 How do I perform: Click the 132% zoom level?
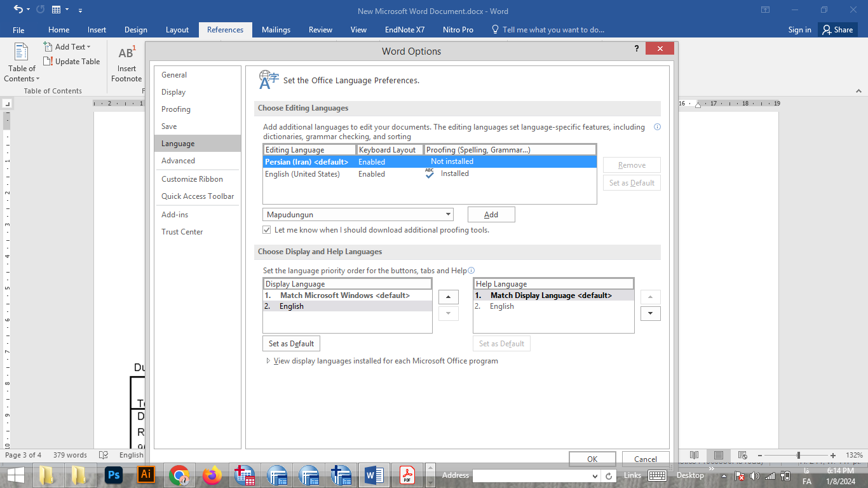coord(854,455)
